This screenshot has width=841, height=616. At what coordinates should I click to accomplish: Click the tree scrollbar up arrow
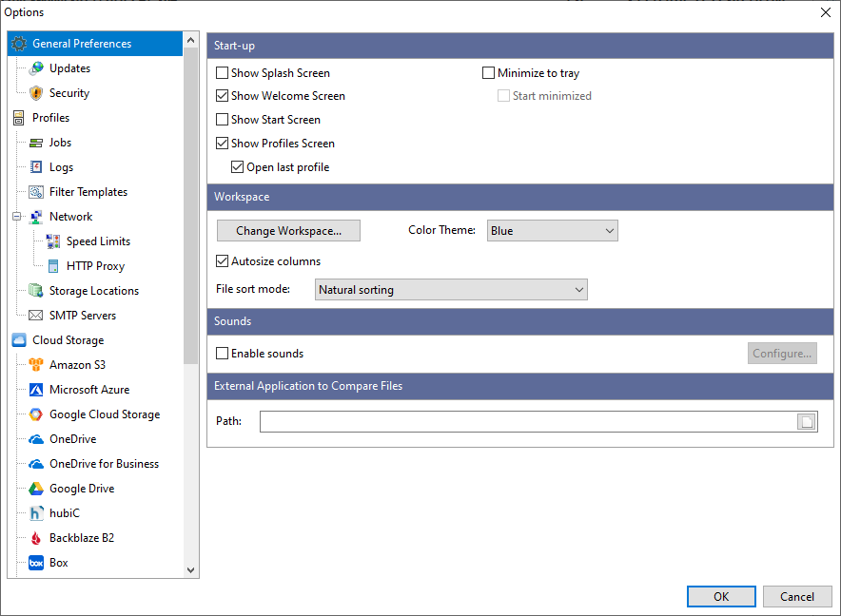click(190, 40)
